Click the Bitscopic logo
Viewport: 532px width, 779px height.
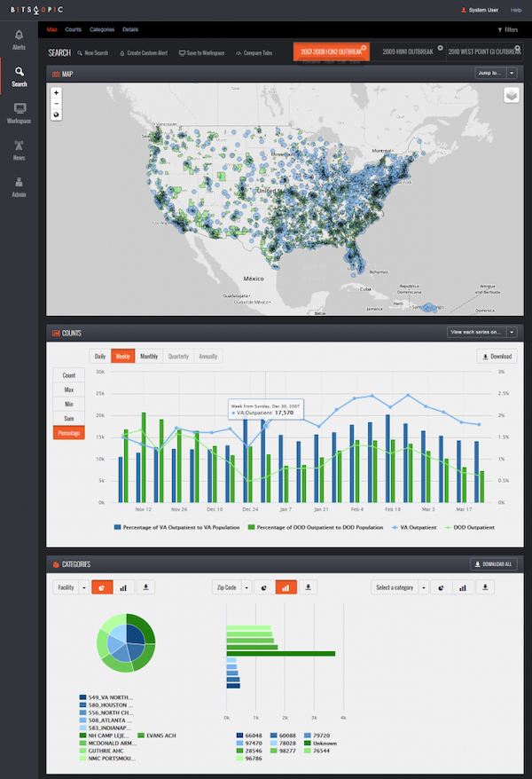click(x=36, y=10)
